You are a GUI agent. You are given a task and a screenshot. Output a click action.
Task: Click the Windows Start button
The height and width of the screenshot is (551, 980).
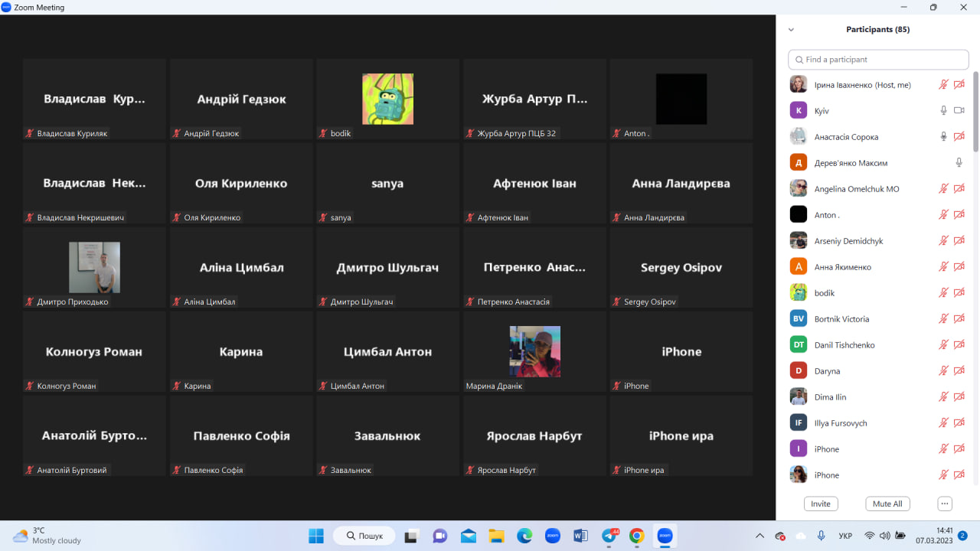pos(316,536)
